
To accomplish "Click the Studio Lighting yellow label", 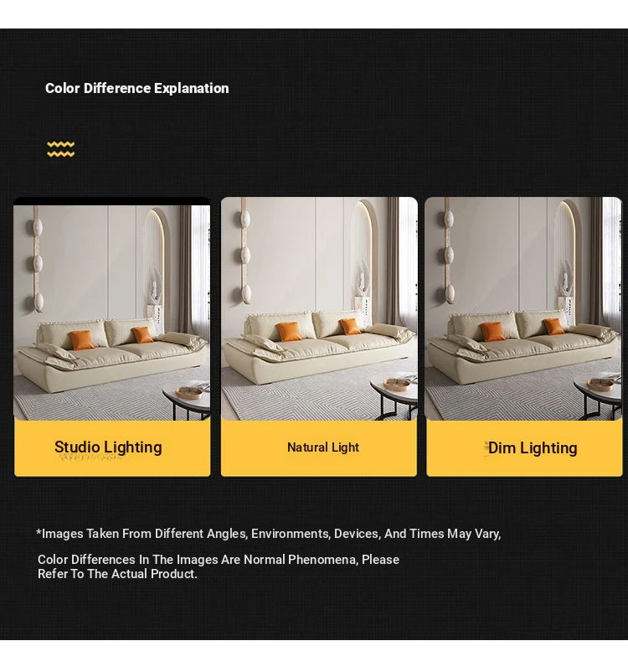I will 112,447.
